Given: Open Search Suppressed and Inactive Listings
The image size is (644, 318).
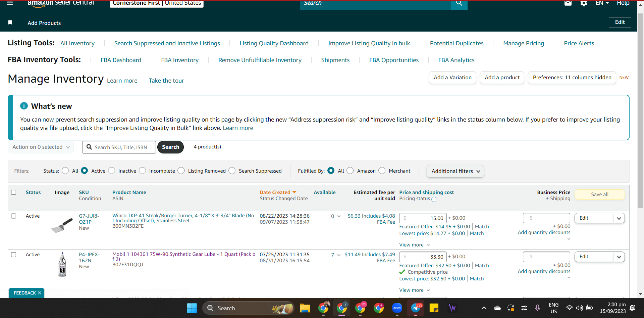Looking at the screenshot, I should [x=167, y=43].
